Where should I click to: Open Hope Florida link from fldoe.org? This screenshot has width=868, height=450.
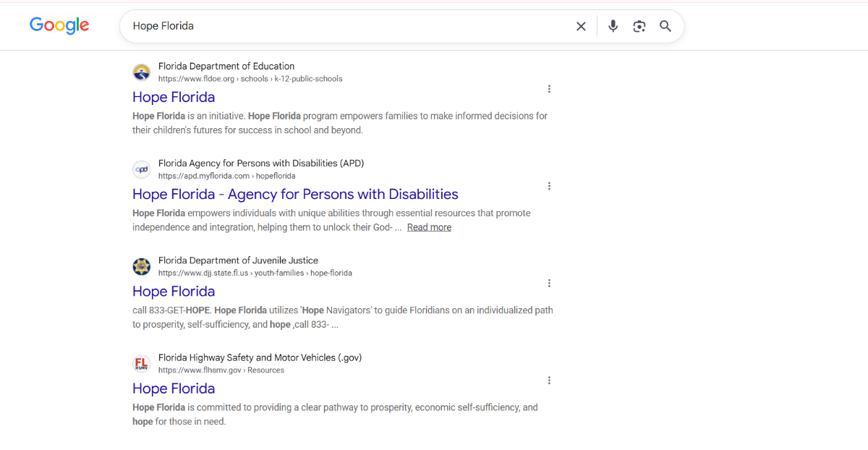pos(174,97)
